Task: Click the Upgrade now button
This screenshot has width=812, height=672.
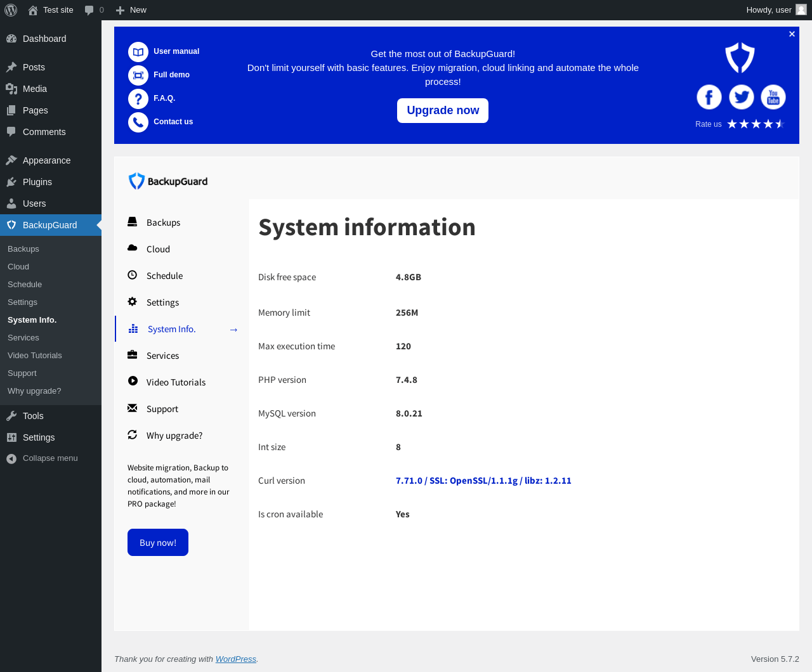Action: (x=443, y=110)
